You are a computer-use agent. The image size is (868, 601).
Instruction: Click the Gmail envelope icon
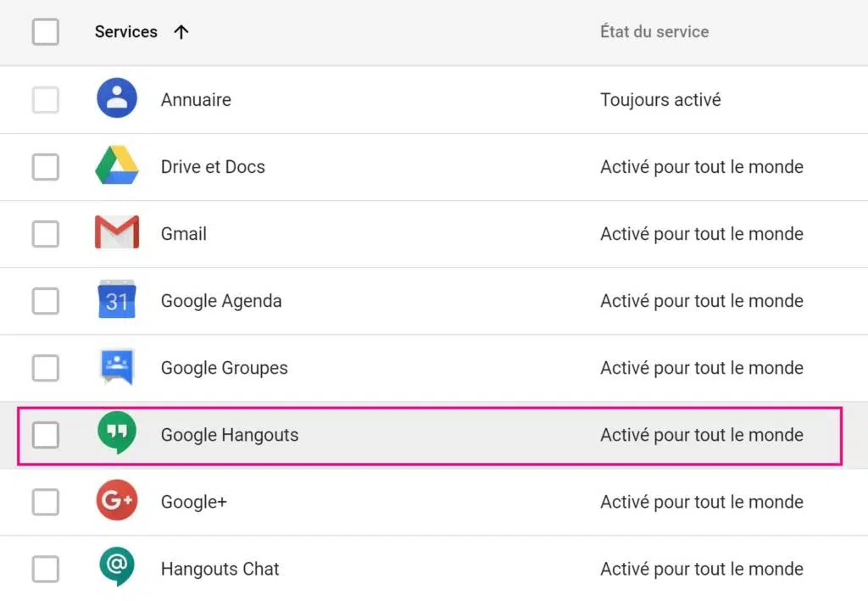click(117, 232)
